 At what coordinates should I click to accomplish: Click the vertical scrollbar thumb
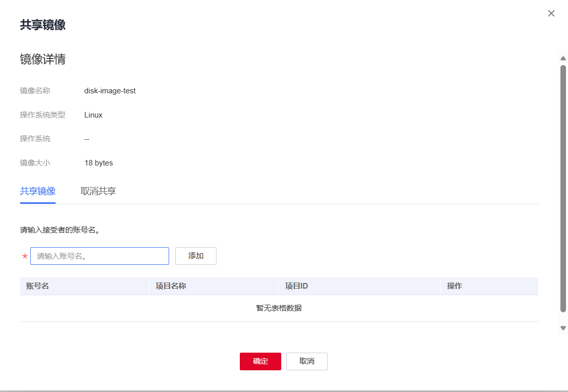(563, 188)
